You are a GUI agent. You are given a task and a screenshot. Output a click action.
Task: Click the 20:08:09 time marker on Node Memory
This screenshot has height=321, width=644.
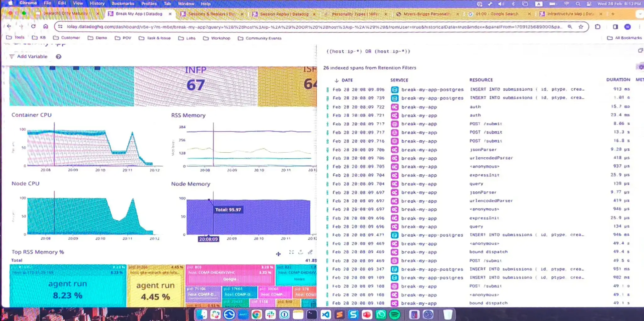pos(208,239)
